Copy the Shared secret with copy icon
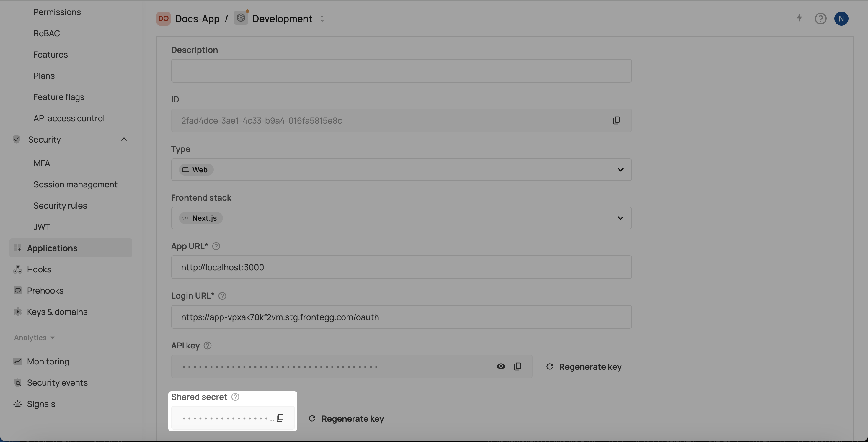Viewport: 868px width, 442px height. click(280, 418)
